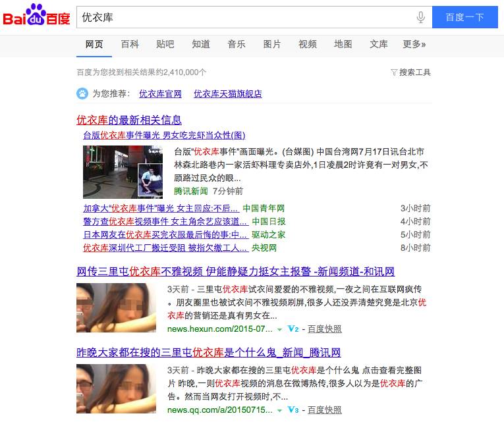The width and height of the screenshot is (504, 424).
Task: Click the V2 credibility badge for hexun result
Action: (293, 329)
